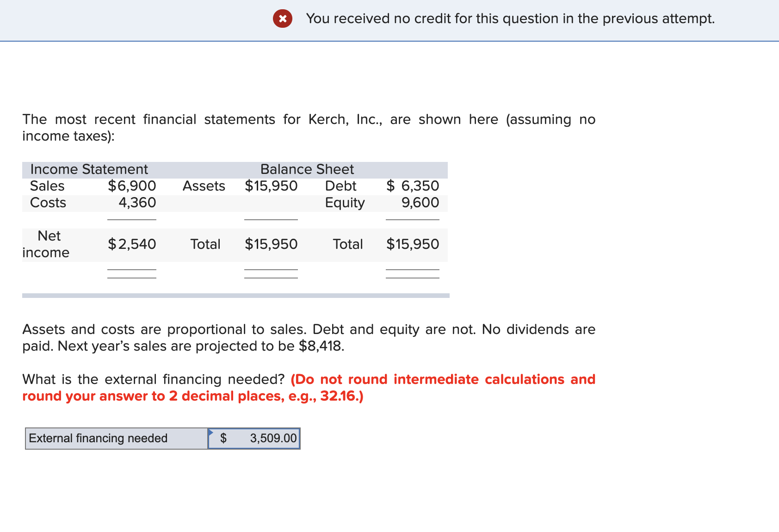Click the red X error icon
The height and width of the screenshot is (532, 779).
point(283,19)
